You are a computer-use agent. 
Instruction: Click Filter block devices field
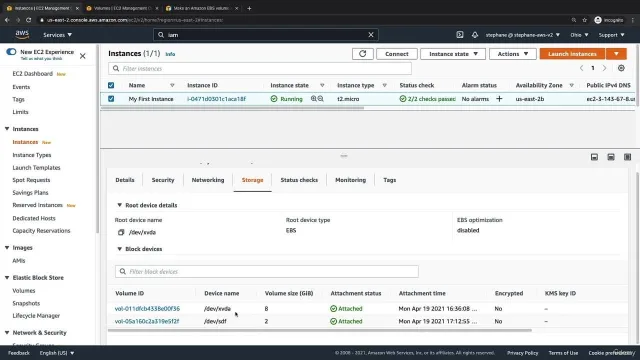tap(267, 271)
